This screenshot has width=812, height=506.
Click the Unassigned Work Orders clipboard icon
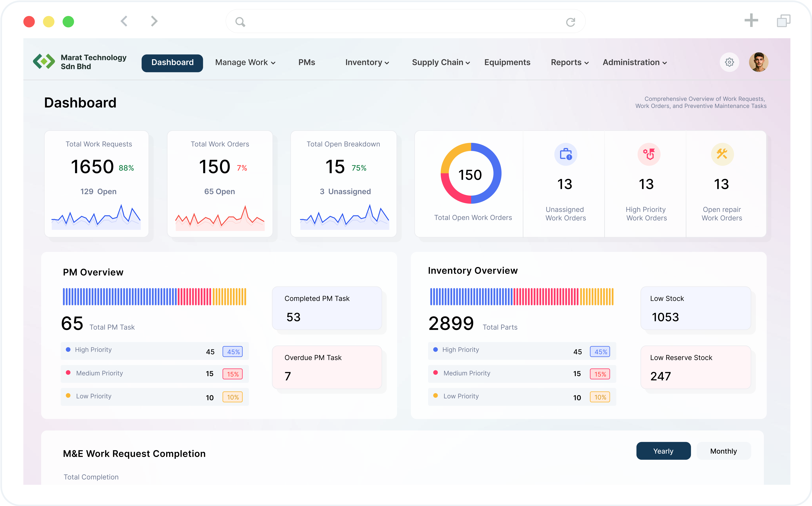click(565, 154)
